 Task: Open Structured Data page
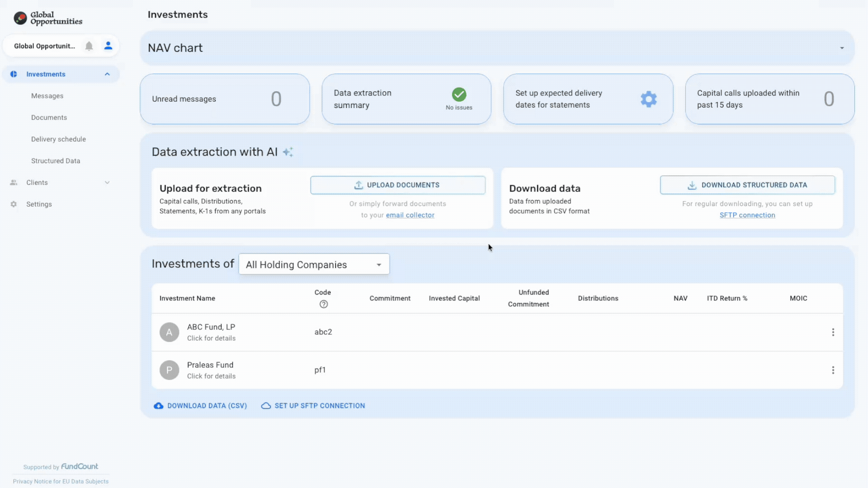pyautogui.click(x=56, y=161)
